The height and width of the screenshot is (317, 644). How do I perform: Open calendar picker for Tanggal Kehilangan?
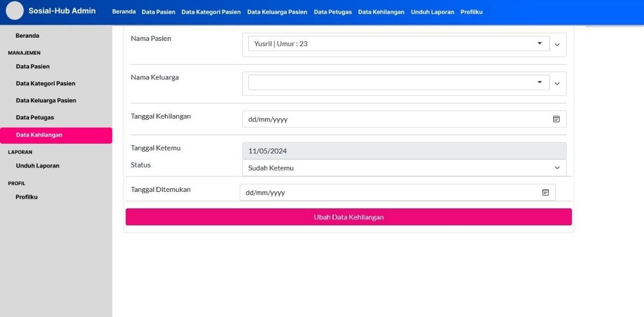[556, 119]
